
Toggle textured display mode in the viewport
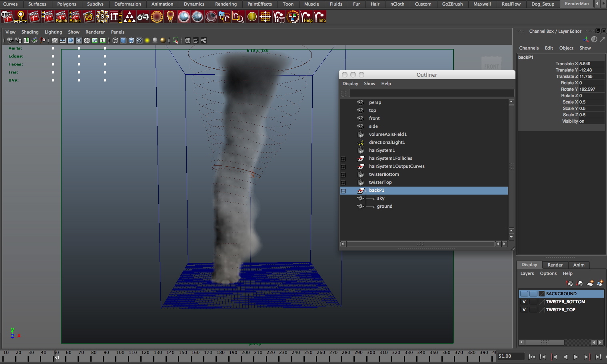[139, 40]
